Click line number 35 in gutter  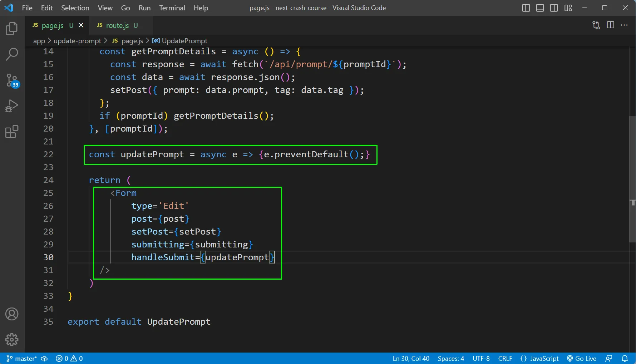coord(48,322)
